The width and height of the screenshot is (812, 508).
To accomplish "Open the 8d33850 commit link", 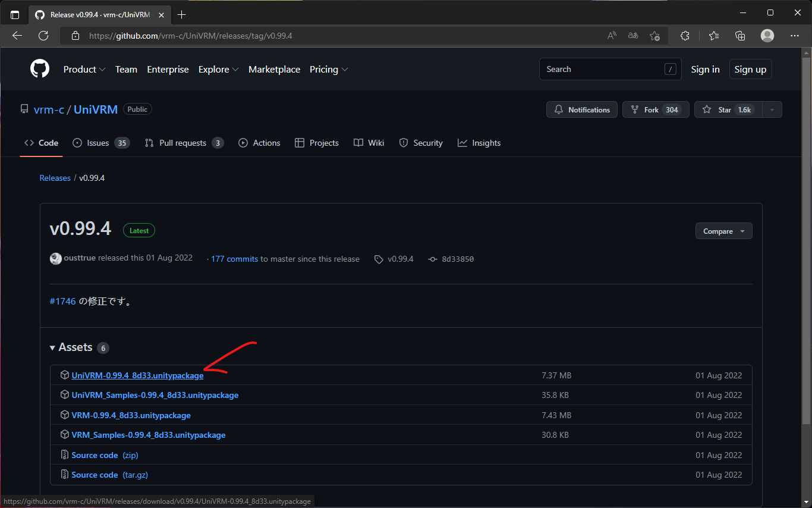I will click(x=458, y=259).
